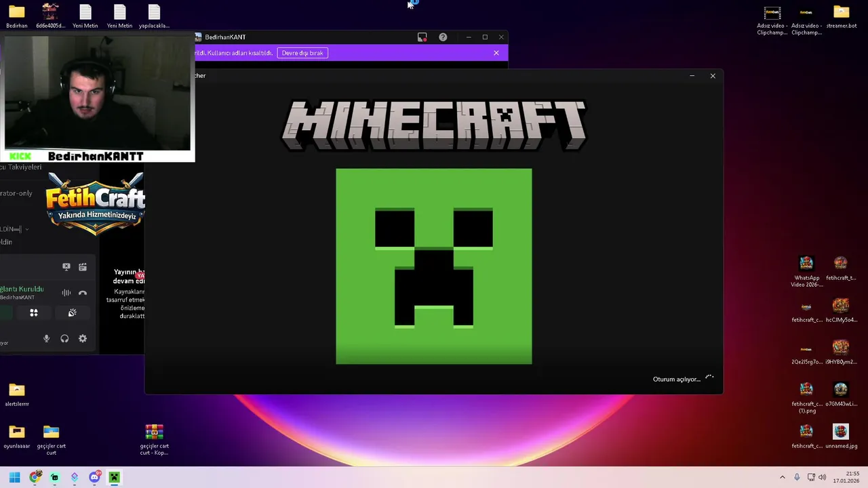Open help icon in BedirhanKANT window
The height and width of the screenshot is (488, 868).
click(x=443, y=37)
